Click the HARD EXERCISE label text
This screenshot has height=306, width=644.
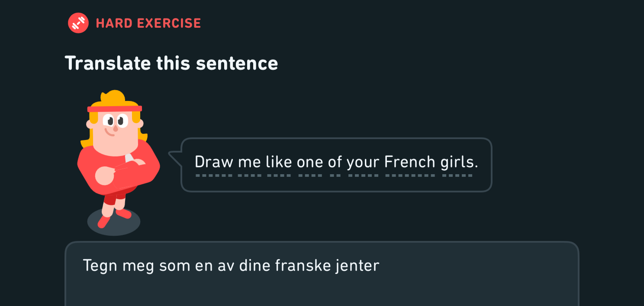[148, 23]
